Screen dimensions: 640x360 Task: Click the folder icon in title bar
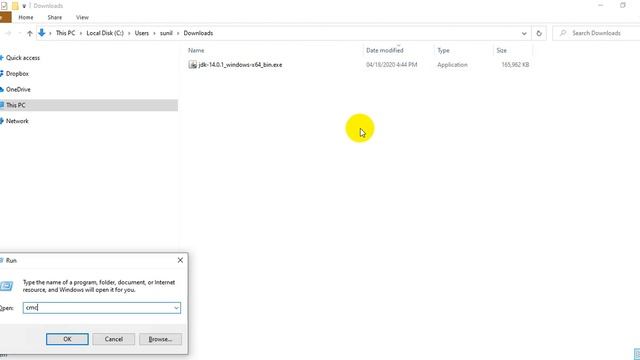click(15, 6)
